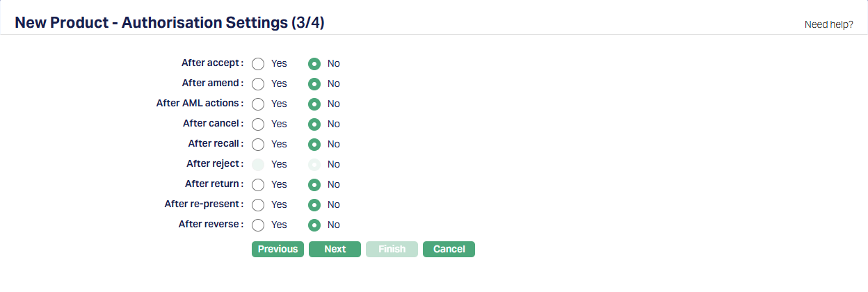
Task: Set After re-present to No
Action: click(314, 205)
